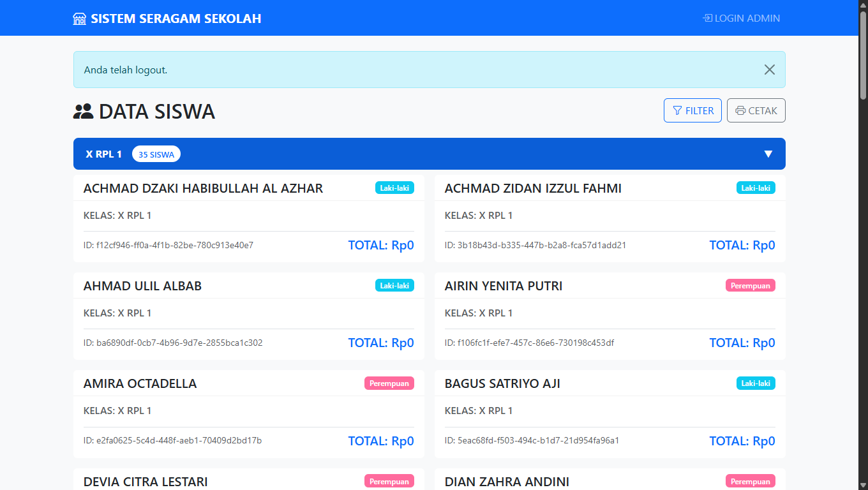This screenshot has width=868, height=490.
Task: Click TOTAL: Rp0 on AHMAD ULIL ALBAB card
Action: click(x=381, y=343)
